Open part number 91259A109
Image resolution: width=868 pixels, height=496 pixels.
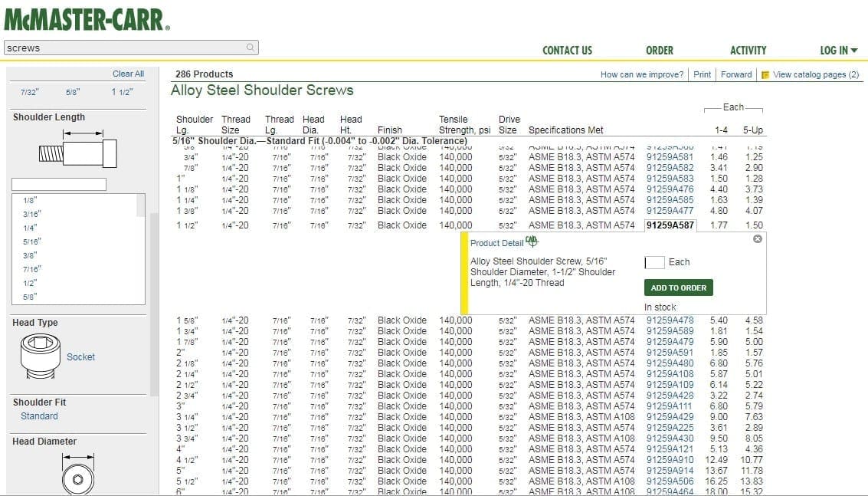point(670,385)
